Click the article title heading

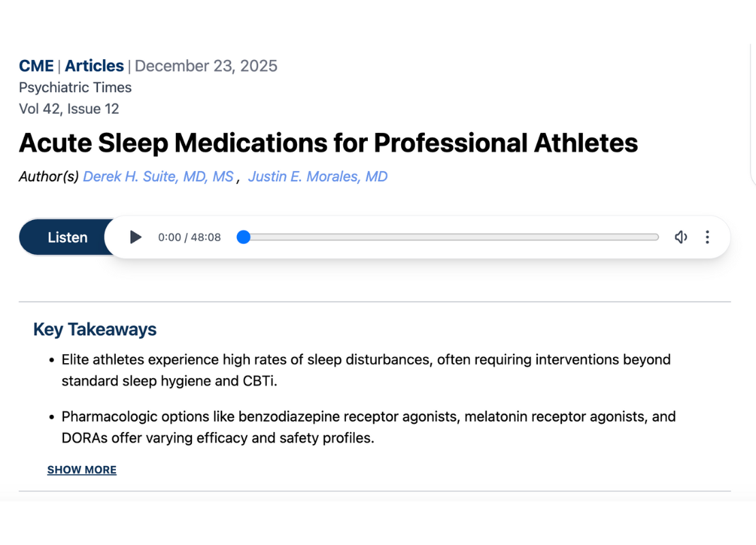328,143
